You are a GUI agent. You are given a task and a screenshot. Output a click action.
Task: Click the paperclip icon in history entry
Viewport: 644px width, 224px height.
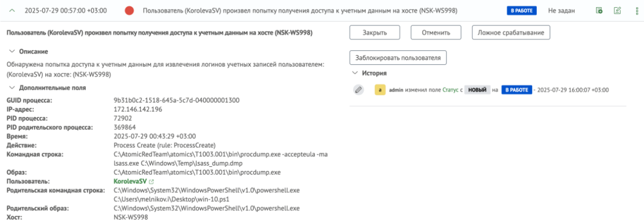(358, 90)
